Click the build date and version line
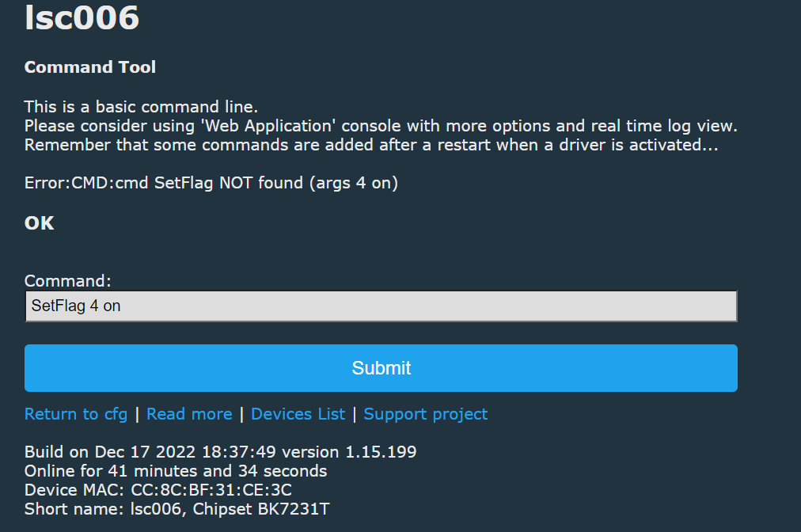801x532 pixels. (220, 452)
